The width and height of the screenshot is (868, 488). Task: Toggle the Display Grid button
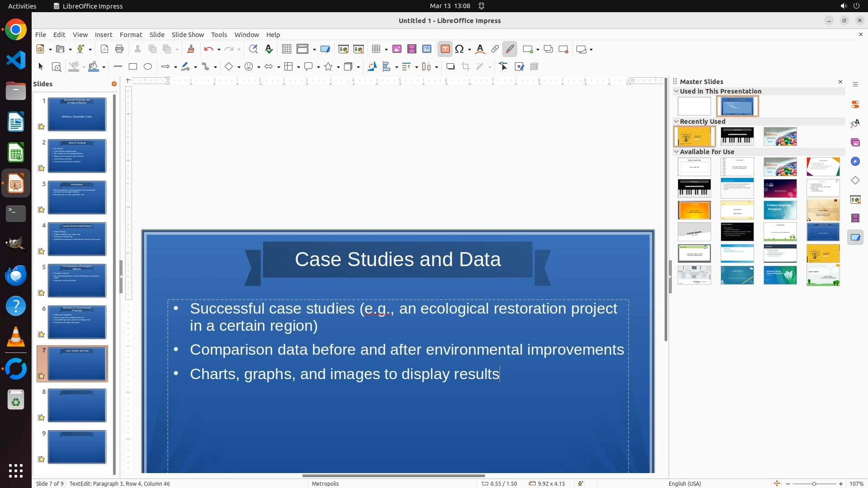(287, 49)
